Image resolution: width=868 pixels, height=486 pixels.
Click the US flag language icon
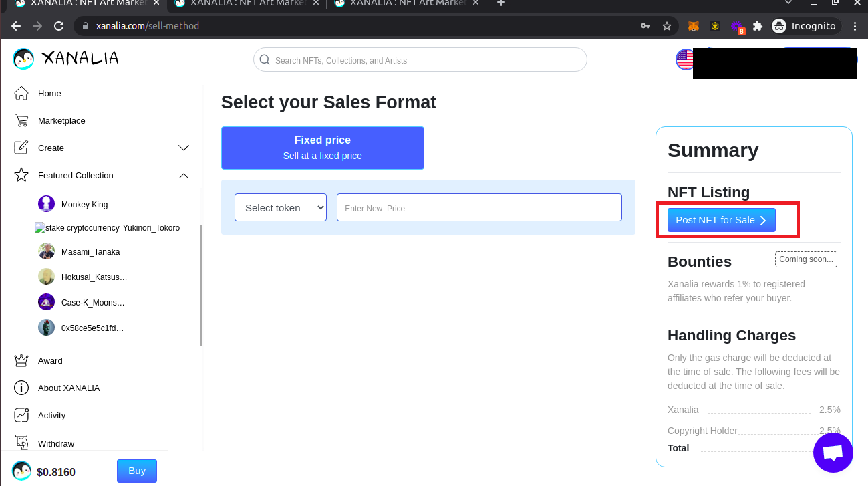[x=685, y=59]
